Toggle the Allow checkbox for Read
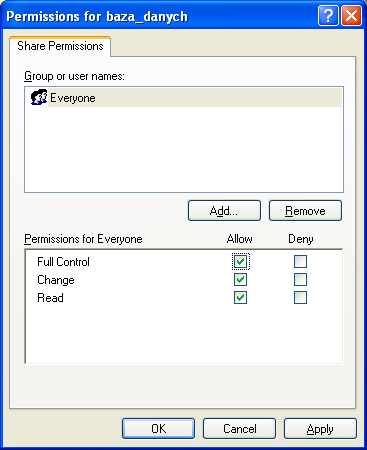The image size is (367, 450). [241, 298]
